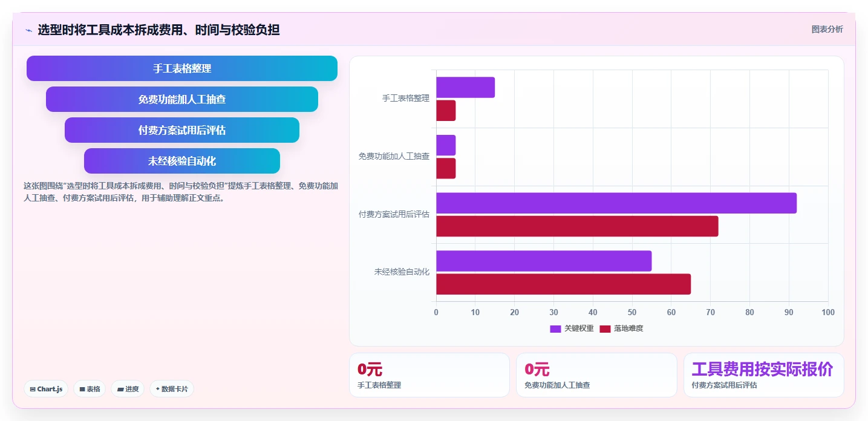Image resolution: width=868 pixels, height=421 pixels.
Task: Click the page title 选型时将工具成本拆成费用
Action: click(158, 30)
